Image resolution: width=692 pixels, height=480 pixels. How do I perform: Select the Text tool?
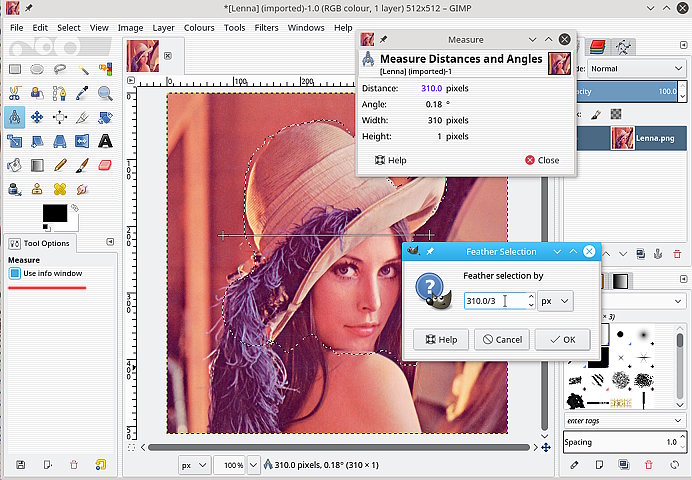click(x=105, y=140)
